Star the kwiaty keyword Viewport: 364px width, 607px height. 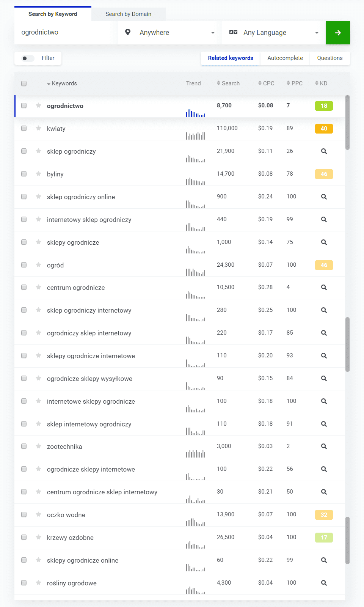[x=38, y=128]
